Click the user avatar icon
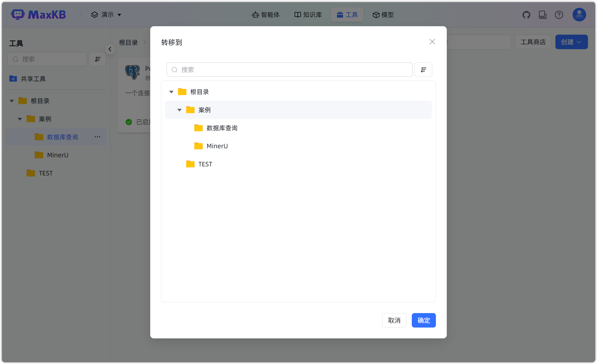 tap(579, 14)
